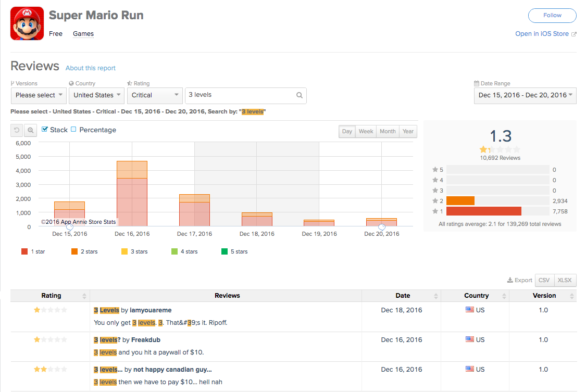Click the Dec 18, 2016 date cell
This screenshot has height=392, width=586.
[x=402, y=310]
